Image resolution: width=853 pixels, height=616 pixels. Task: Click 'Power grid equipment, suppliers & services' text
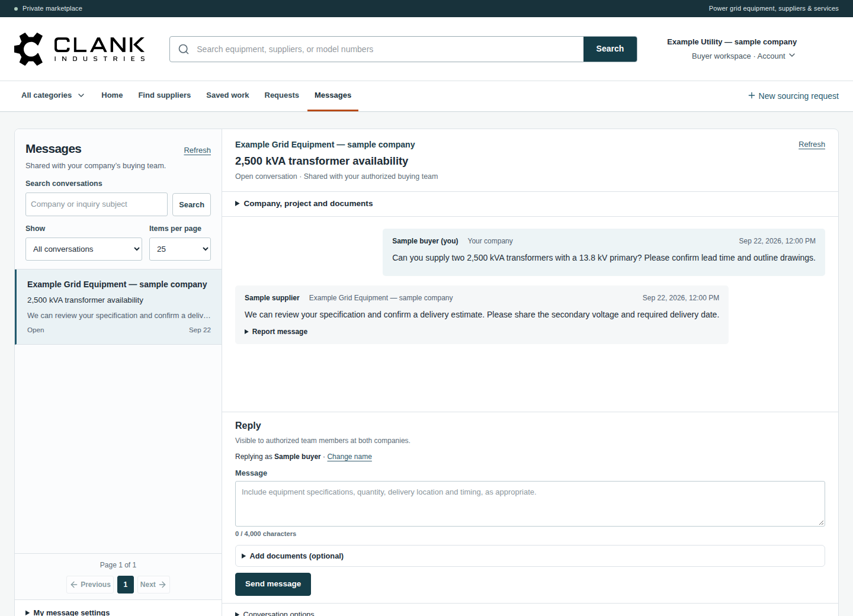[774, 8]
